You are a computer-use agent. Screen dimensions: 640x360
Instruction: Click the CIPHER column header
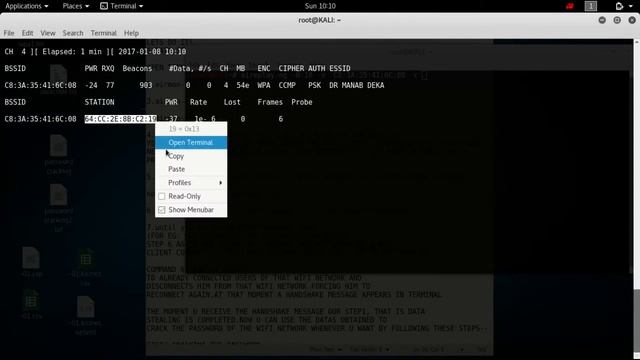pyautogui.click(x=291, y=69)
